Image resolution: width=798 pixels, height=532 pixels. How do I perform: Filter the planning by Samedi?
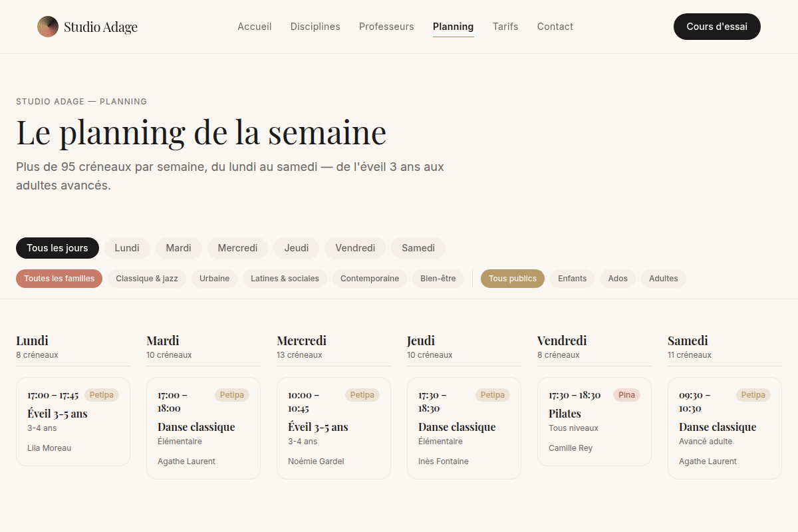(x=418, y=248)
